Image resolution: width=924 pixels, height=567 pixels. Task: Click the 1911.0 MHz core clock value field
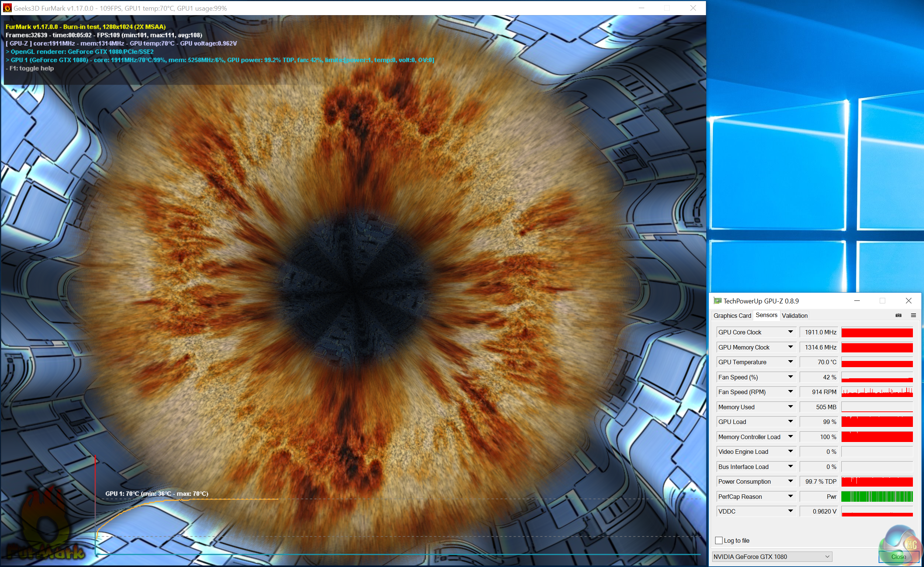point(820,332)
